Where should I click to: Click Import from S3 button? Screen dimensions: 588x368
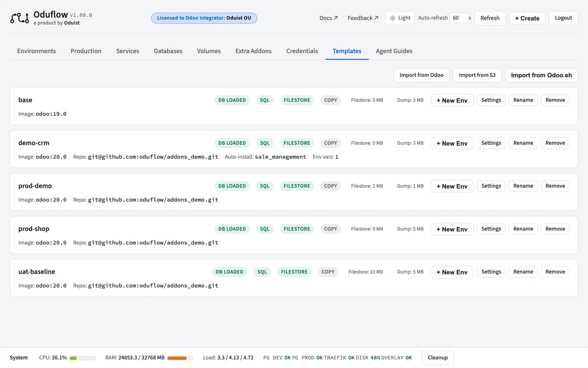(x=477, y=75)
